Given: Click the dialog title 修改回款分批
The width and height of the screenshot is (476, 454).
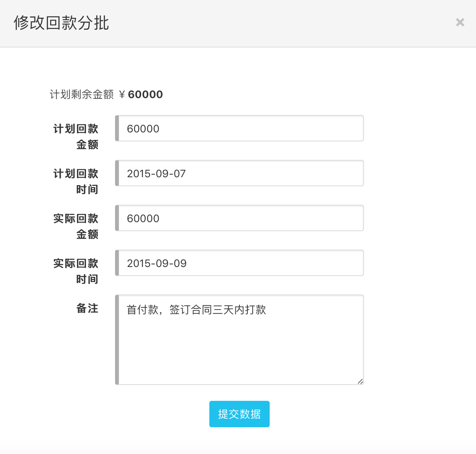Looking at the screenshot, I should [61, 23].
